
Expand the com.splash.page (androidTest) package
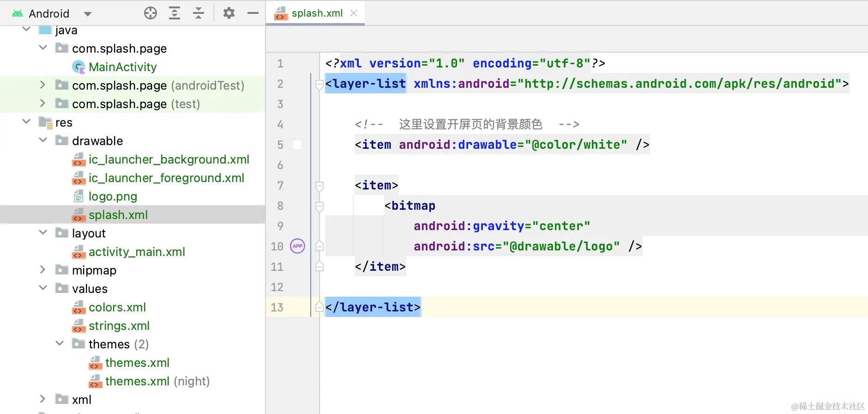[43, 85]
